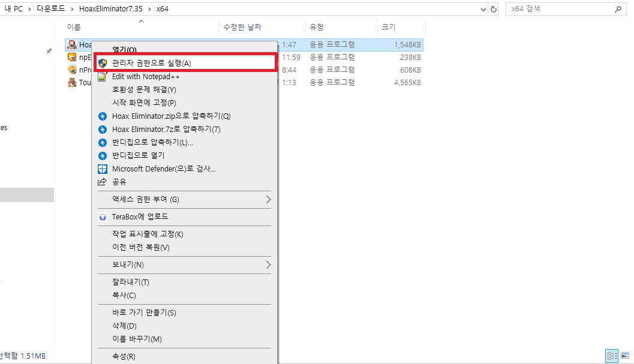This screenshot has width=634, height=364.
Task: Click Bandizip icon beside 반디집으로 열기
Action: [103, 156]
